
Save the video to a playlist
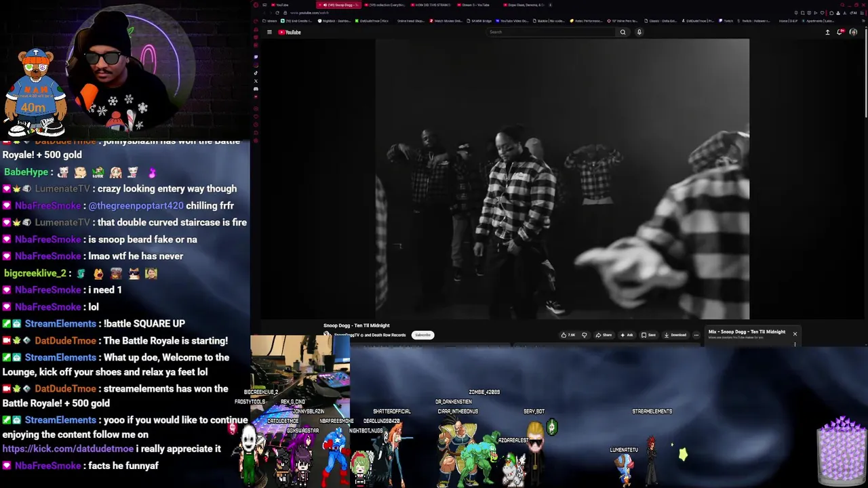tap(648, 335)
